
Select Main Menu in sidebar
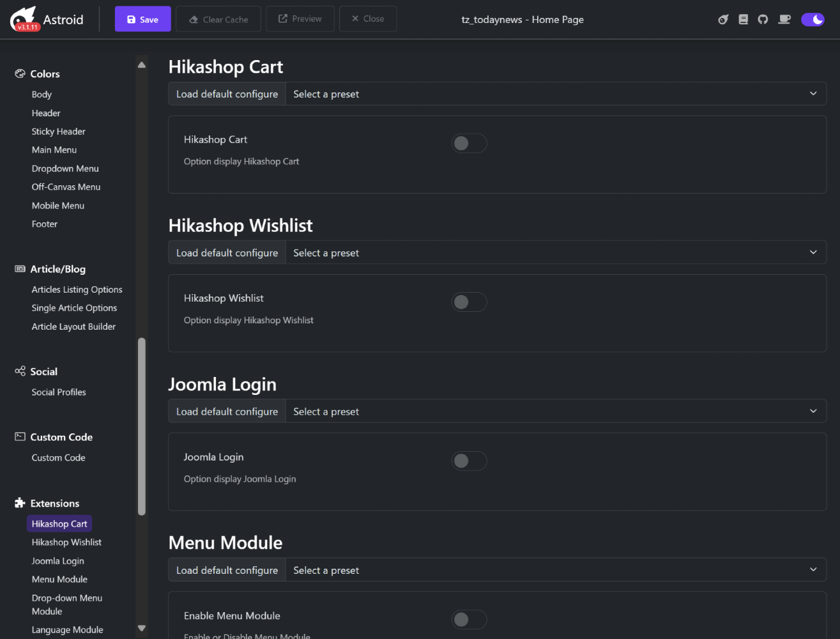(x=54, y=150)
